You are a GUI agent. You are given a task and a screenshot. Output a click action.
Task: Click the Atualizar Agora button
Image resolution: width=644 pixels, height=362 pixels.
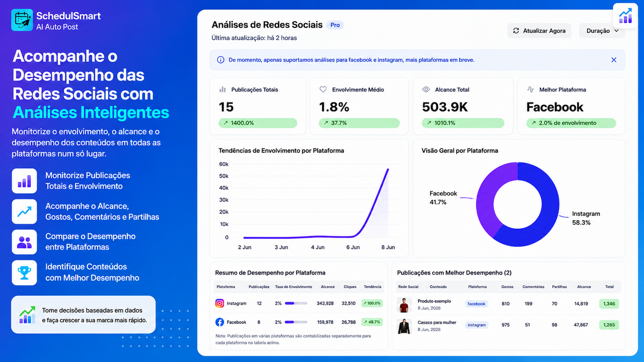[x=539, y=31]
